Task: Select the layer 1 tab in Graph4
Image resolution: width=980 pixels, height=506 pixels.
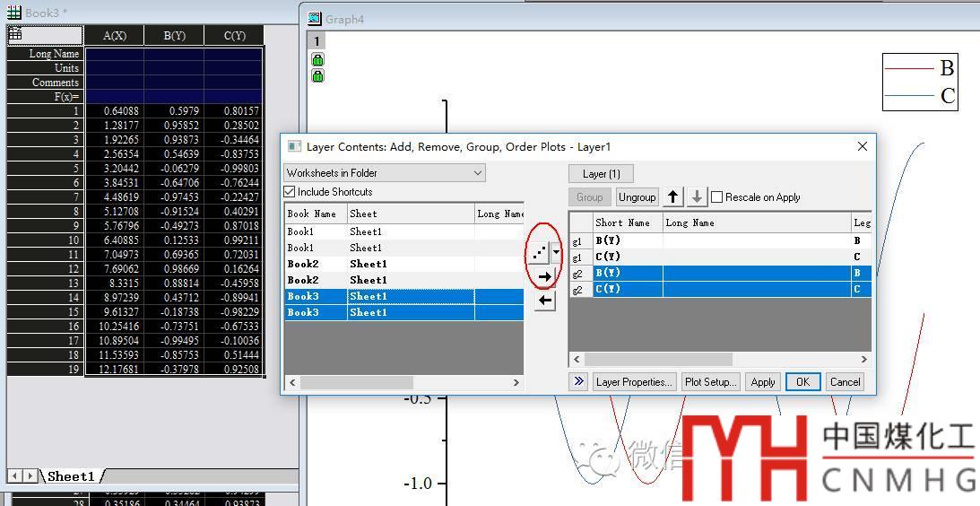Action: tap(317, 40)
